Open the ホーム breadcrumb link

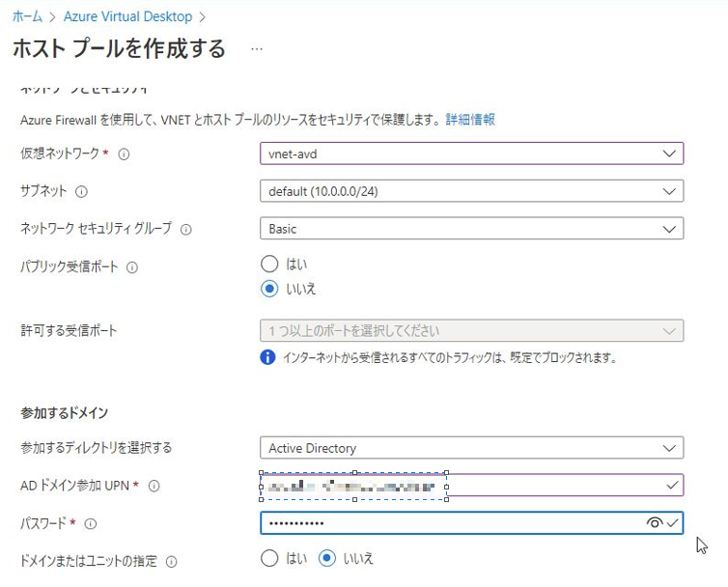click(27, 16)
